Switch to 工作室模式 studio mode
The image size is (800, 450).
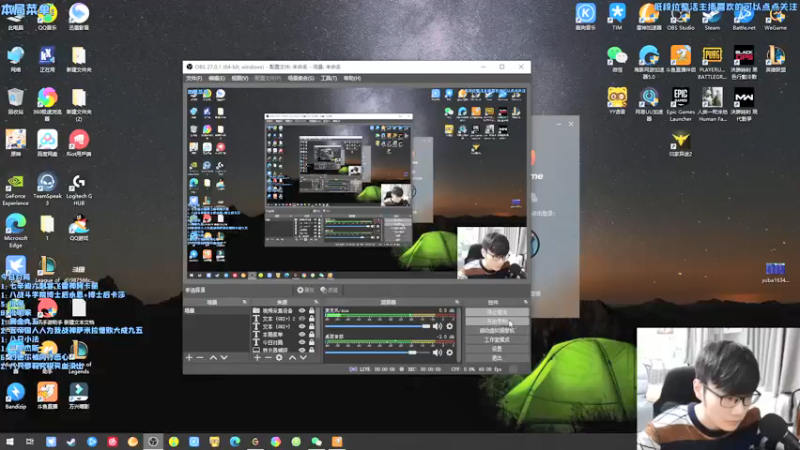tap(497, 340)
